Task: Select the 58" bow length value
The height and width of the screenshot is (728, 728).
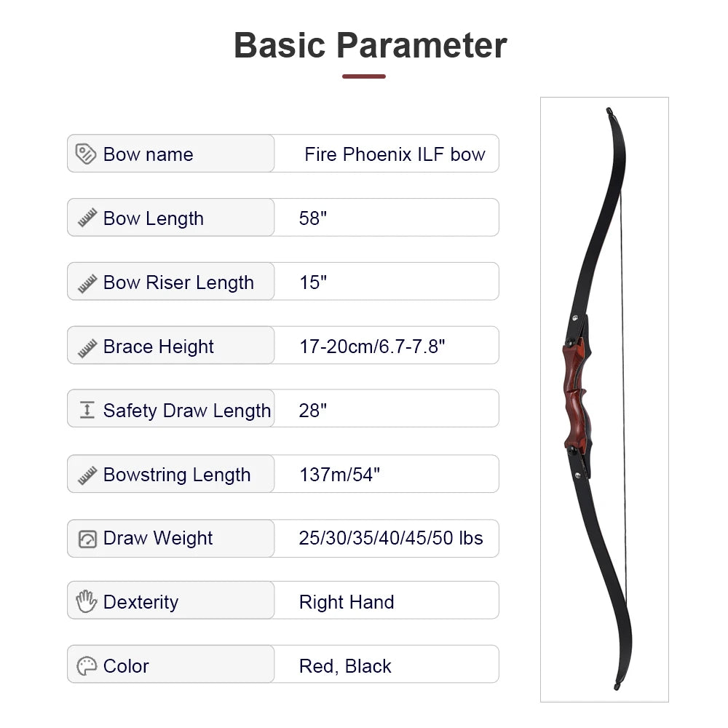Action: (313, 218)
